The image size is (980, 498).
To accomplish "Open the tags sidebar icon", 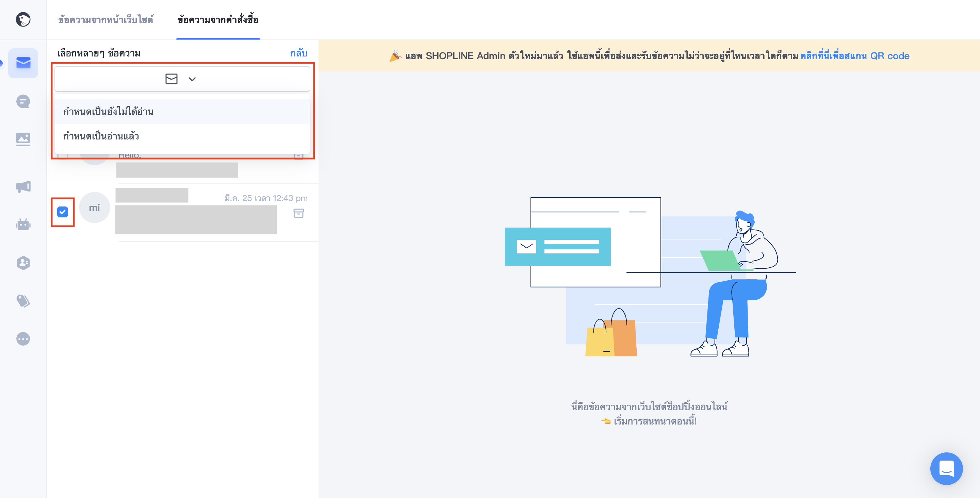I will click(x=23, y=301).
